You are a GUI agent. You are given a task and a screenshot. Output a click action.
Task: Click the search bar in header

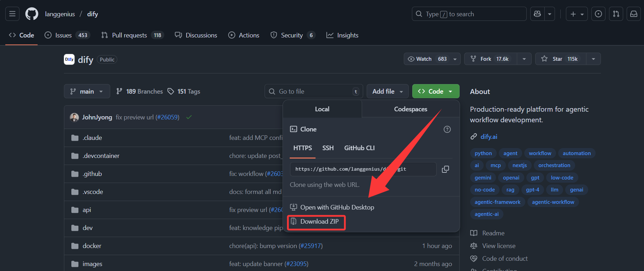click(469, 14)
